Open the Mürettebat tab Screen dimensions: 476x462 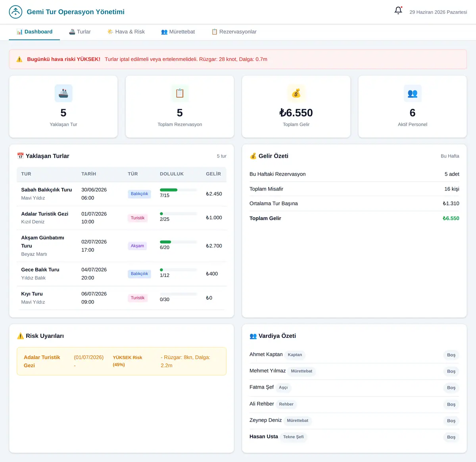pyautogui.click(x=178, y=32)
